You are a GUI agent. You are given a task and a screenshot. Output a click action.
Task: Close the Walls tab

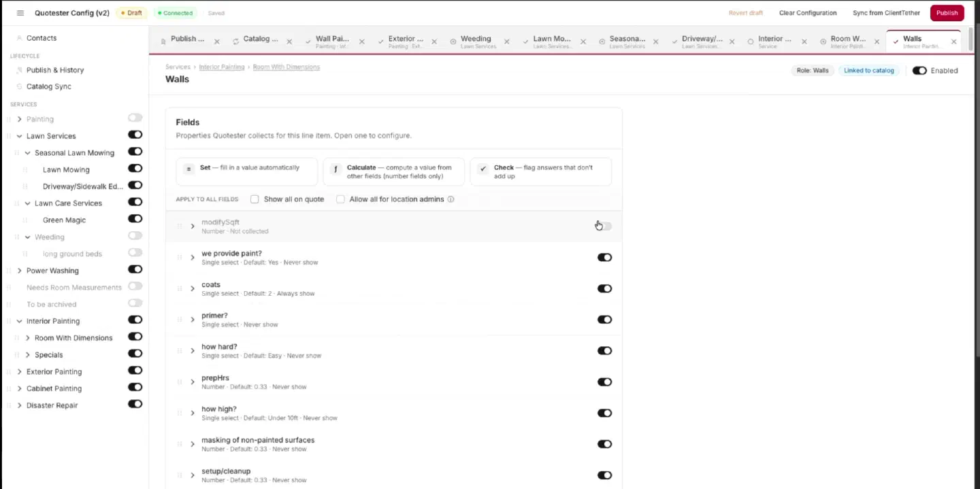pos(953,41)
